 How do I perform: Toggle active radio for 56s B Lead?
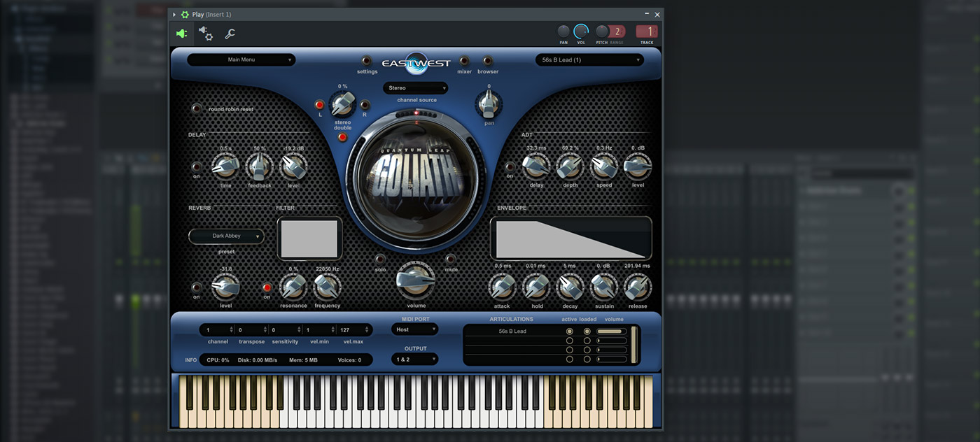pyautogui.click(x=570, y=331)
